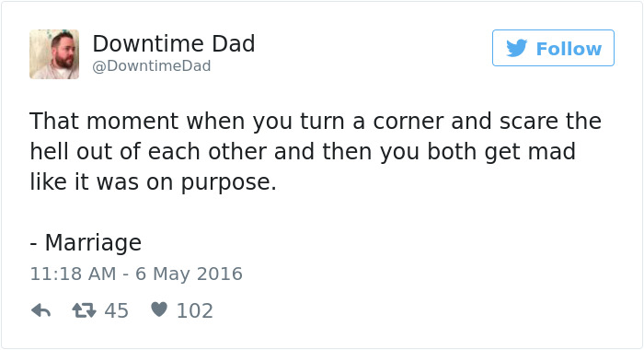Open the 11:18 AM - 6 May 2016 timestamp
This screenshot has height=350, width=644.
(136, 274)
